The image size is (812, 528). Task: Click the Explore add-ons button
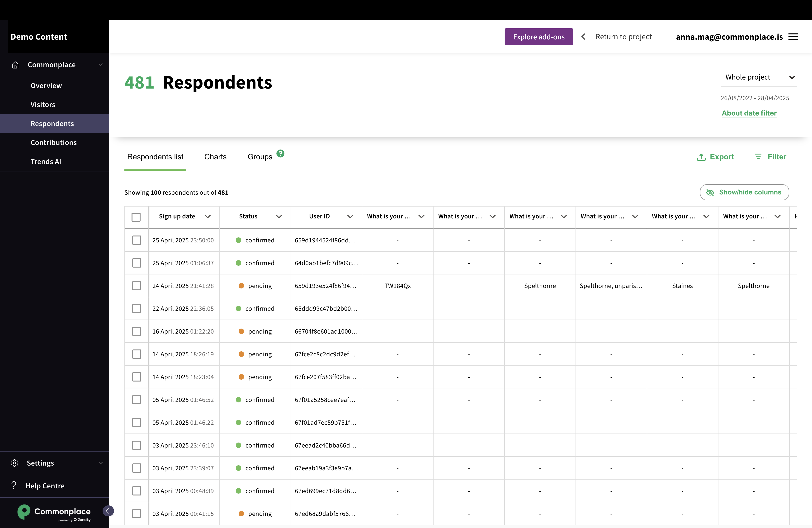[x=538, y=37]
